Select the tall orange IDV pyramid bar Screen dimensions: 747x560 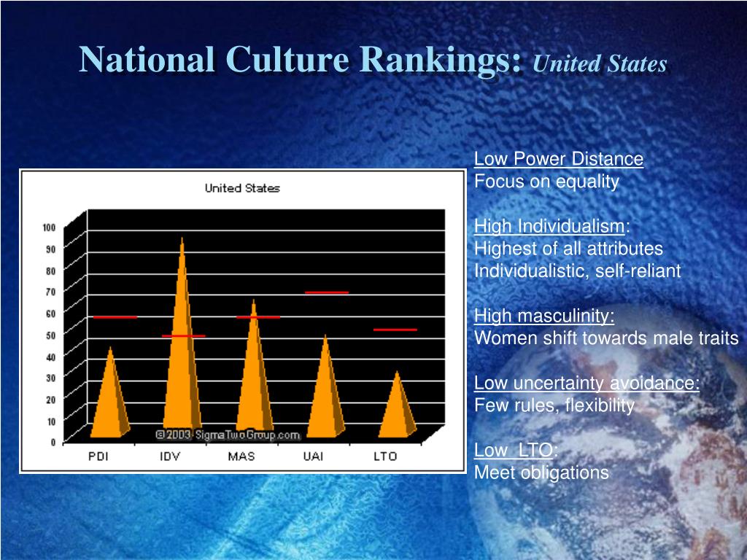182,343
